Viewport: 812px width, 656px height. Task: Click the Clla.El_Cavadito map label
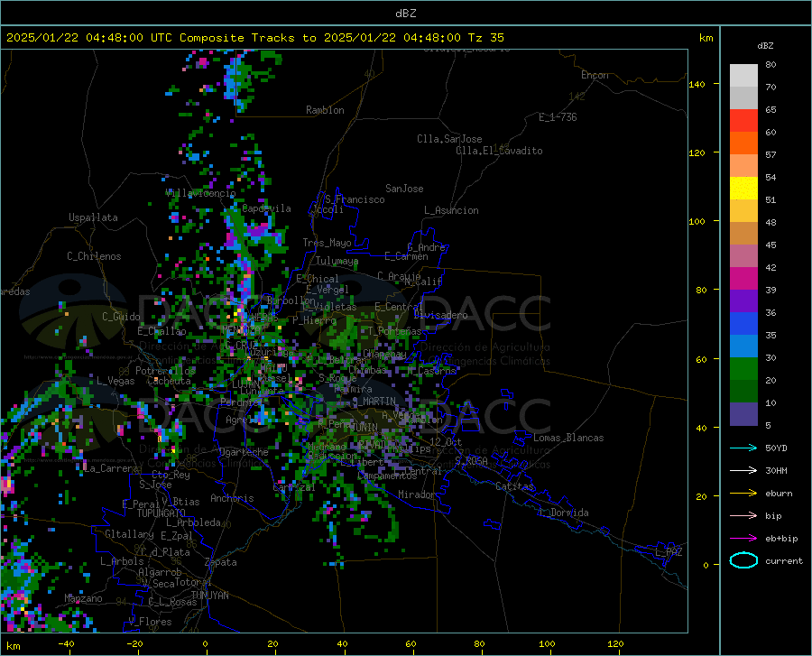pos(499,151)
